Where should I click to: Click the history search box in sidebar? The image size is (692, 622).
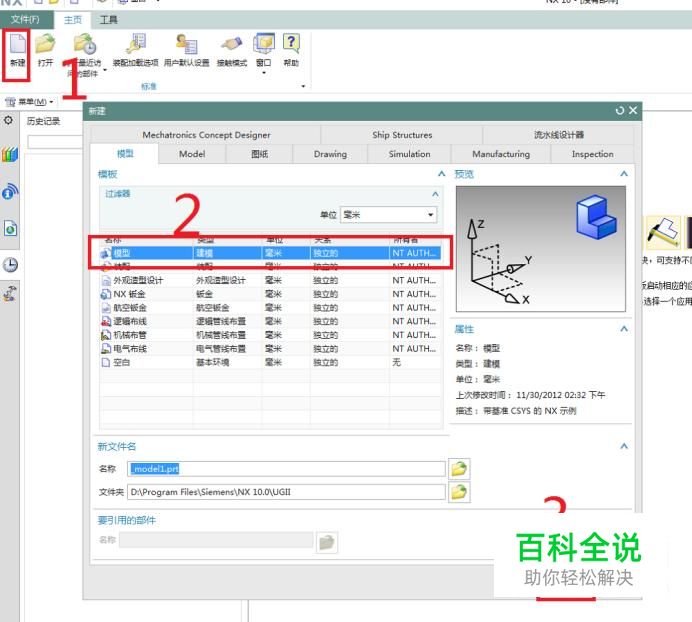(x=55, y=142)
